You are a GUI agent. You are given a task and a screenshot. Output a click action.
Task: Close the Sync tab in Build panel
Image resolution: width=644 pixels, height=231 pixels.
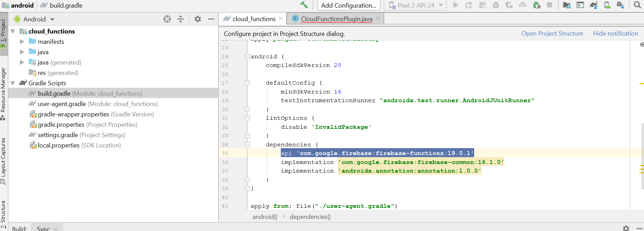[55, 229]
